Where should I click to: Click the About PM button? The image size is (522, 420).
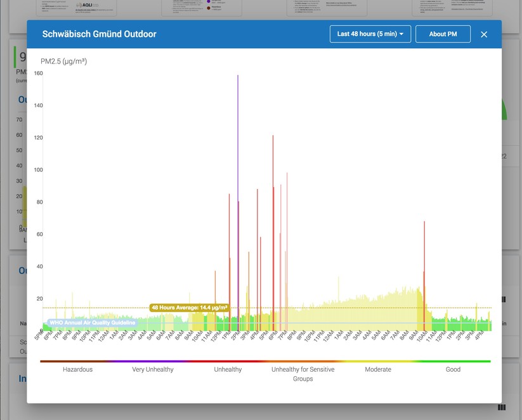[443, 34]
